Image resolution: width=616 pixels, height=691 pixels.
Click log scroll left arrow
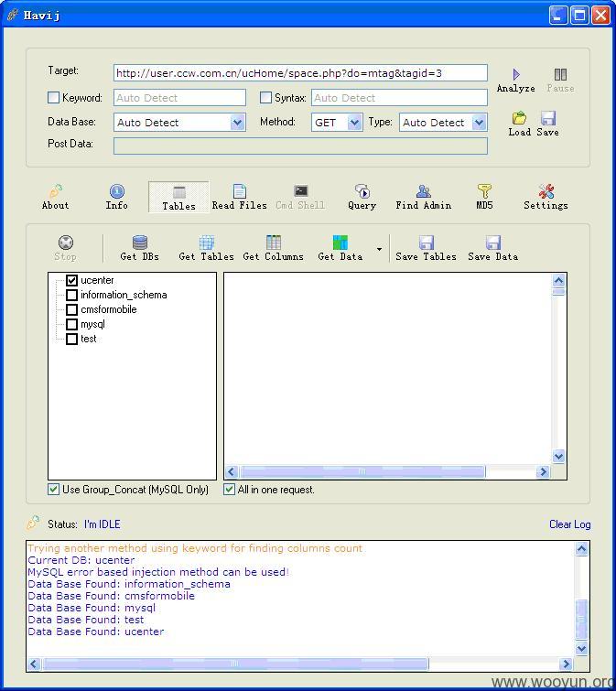coord(34,664)
